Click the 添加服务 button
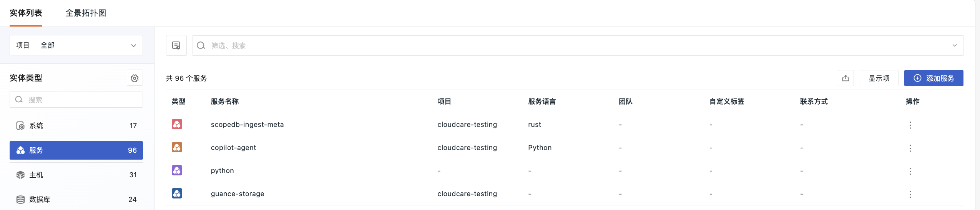The width and height of the screenshot is (980, 210). (933, 78)
